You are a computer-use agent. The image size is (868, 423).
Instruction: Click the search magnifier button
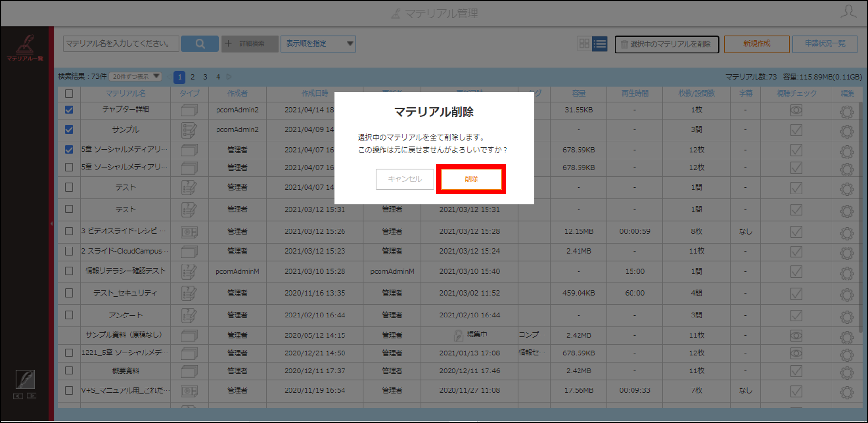[200, 44]
